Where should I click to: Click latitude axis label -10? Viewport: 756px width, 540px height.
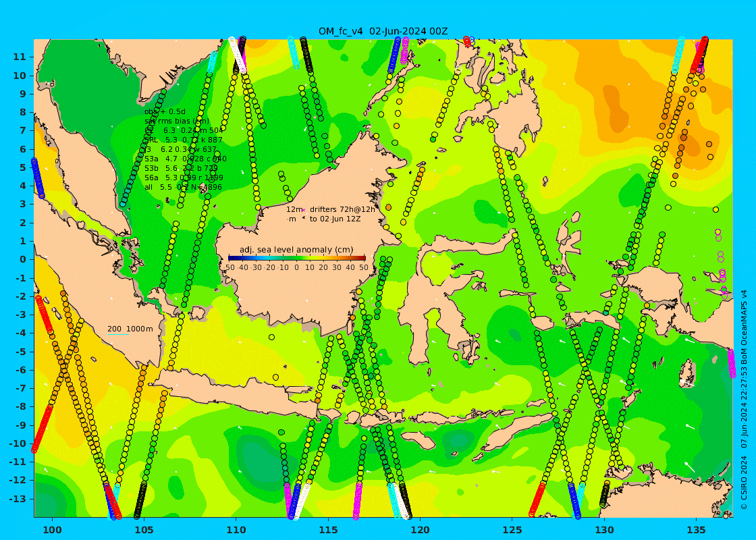[18, 443]
